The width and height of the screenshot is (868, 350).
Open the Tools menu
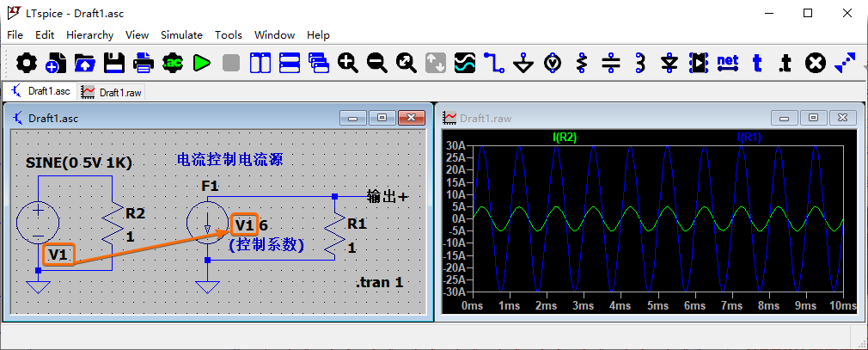[229, 35]
